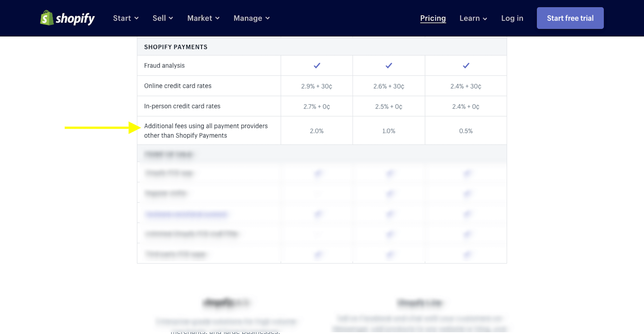644x334 pixels.
Task: Open the Market dropdown menu
Action: (x=203, y=18)
